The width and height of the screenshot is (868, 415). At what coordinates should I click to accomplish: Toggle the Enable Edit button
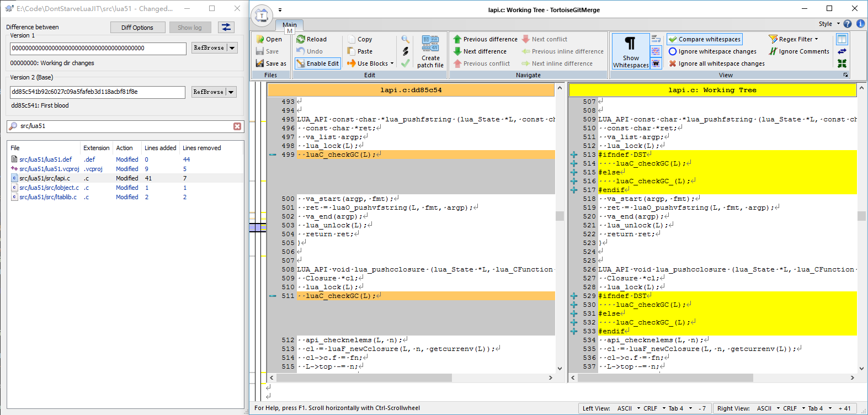317,63
